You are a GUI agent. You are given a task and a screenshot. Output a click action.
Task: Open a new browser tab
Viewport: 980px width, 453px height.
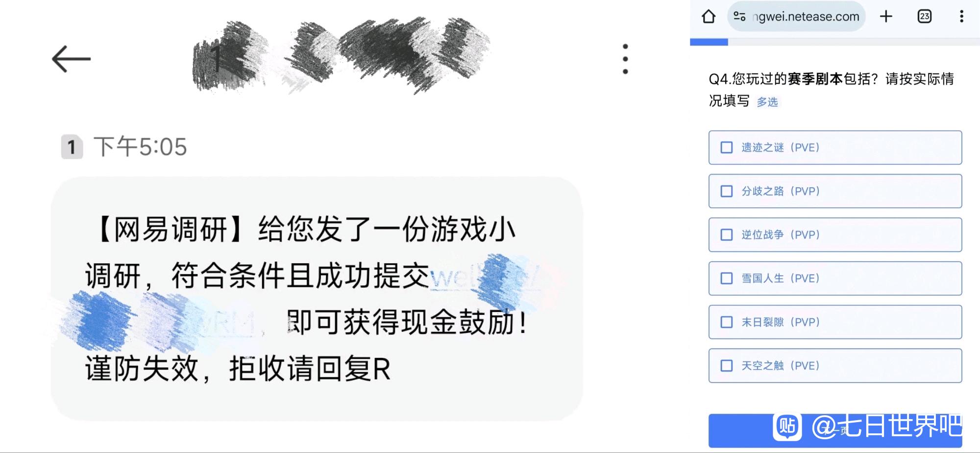886,17
